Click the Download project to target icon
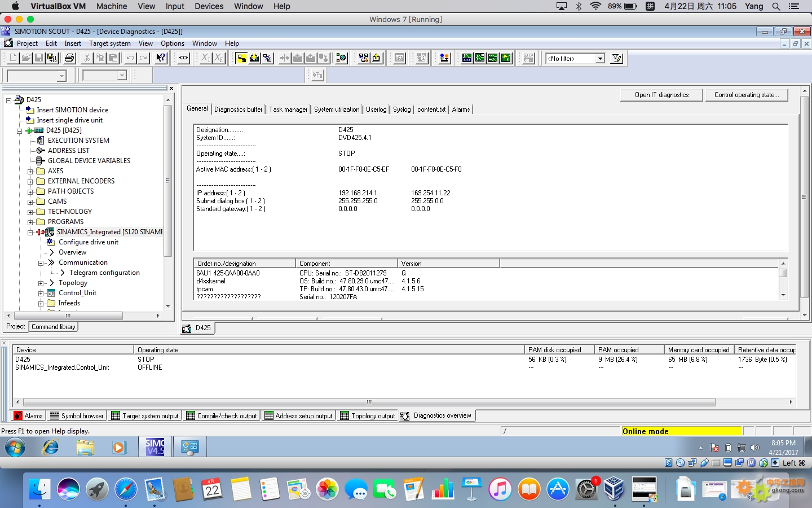 254,58
